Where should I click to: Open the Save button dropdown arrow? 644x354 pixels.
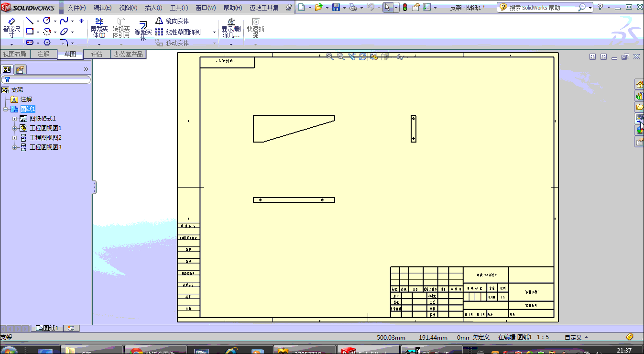click(344, 8)
